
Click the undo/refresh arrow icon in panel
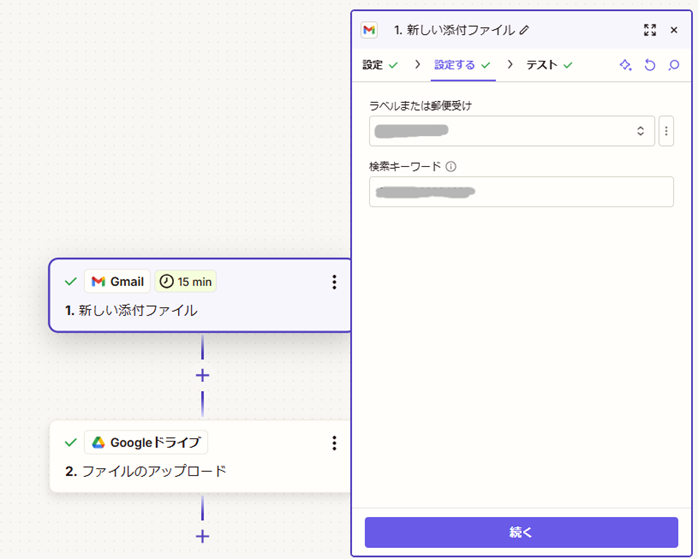[x=650, y=65]
